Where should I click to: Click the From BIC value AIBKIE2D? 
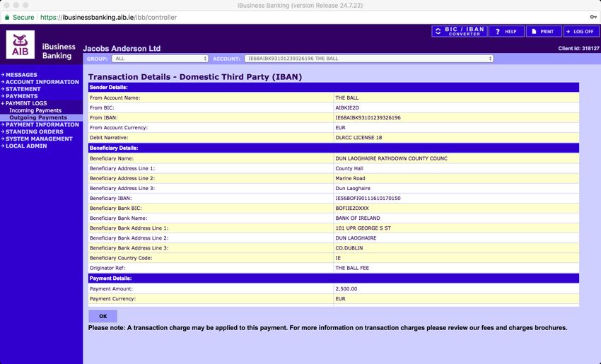coord(347,107)
